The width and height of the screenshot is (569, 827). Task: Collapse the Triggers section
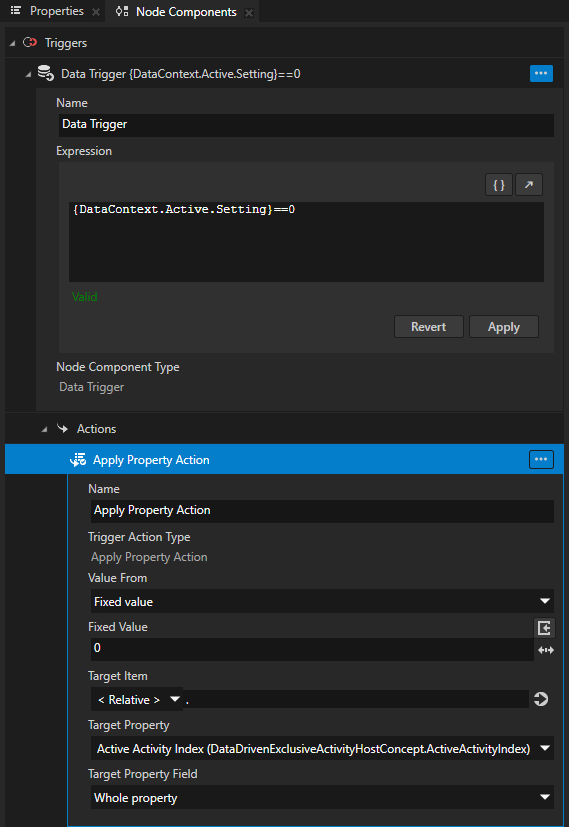tap(12, 44)
